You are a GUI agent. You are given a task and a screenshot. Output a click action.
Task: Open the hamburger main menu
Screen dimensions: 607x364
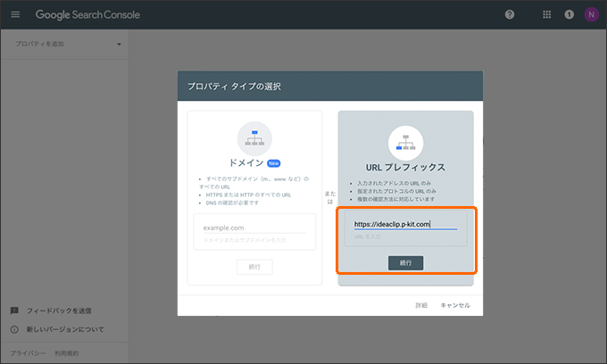pos(15,14)
